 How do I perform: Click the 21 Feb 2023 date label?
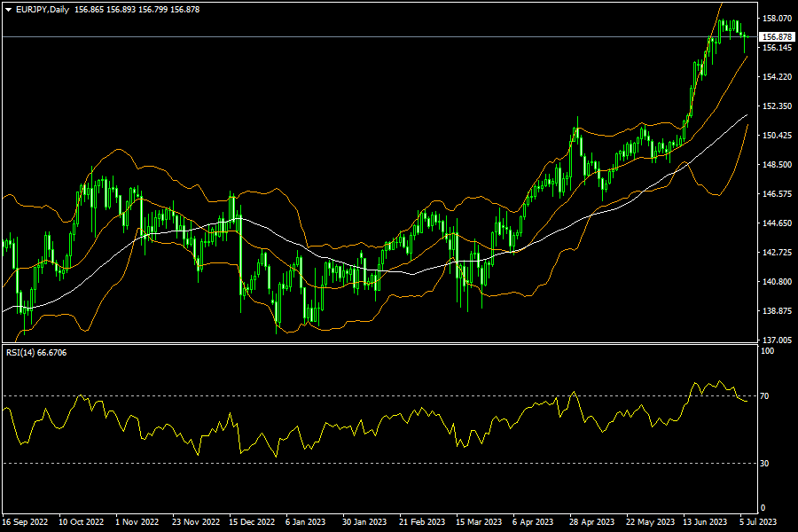point(422,522)
